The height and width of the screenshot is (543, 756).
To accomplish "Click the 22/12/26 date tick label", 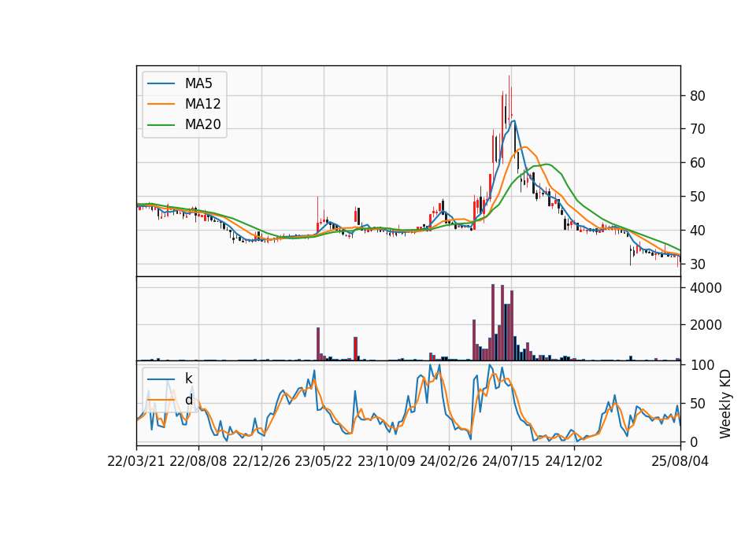I will click(x=261, y=462).
